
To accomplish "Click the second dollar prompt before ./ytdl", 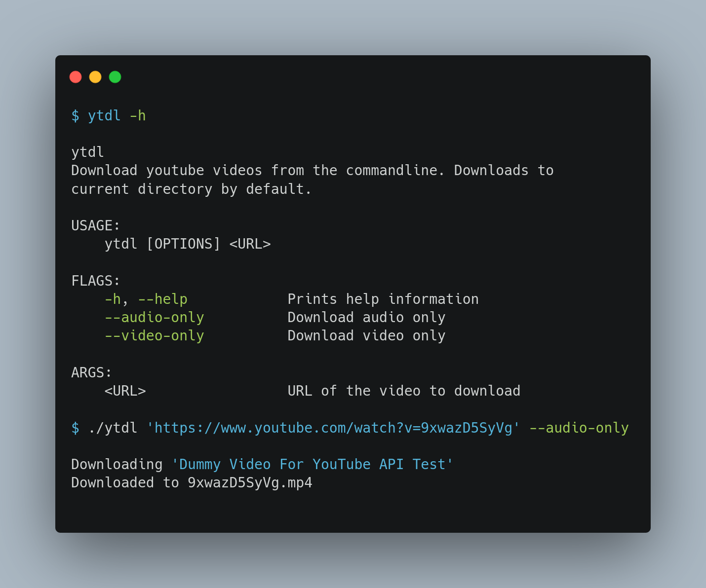I will click(x=75, y=428).
